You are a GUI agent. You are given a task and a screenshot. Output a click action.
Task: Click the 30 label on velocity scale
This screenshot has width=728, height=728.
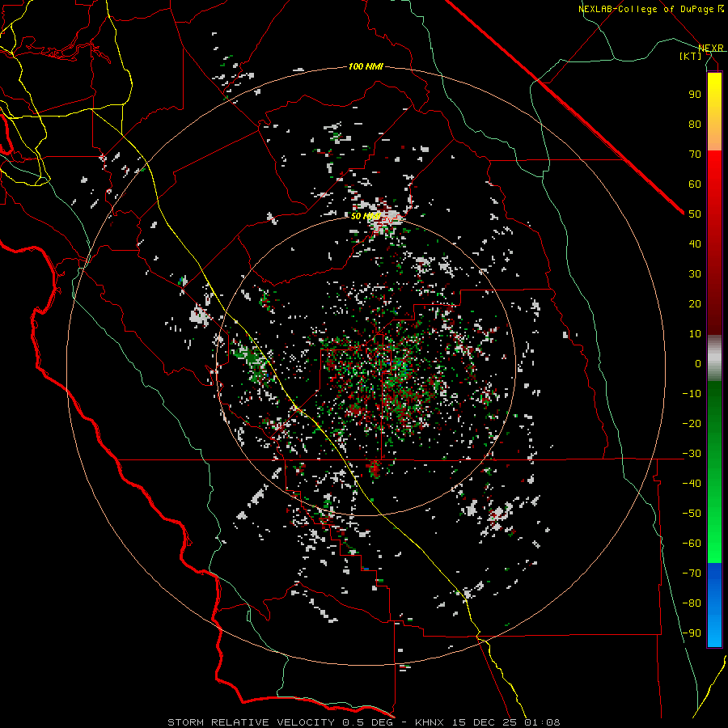coord(695,274)
